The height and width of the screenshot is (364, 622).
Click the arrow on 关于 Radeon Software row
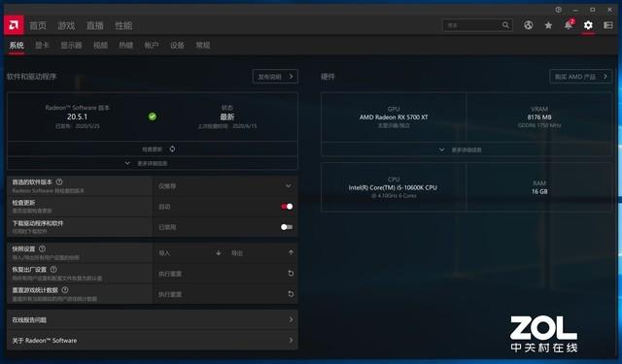pos(291,340)
